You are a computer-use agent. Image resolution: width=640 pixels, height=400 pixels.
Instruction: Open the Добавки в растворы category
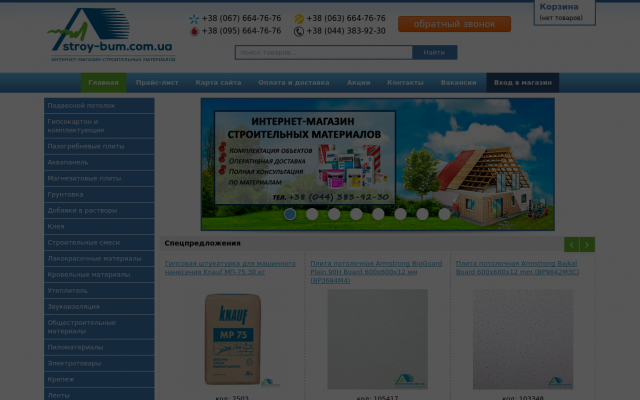pyautogui.click(x=99, y=210)
